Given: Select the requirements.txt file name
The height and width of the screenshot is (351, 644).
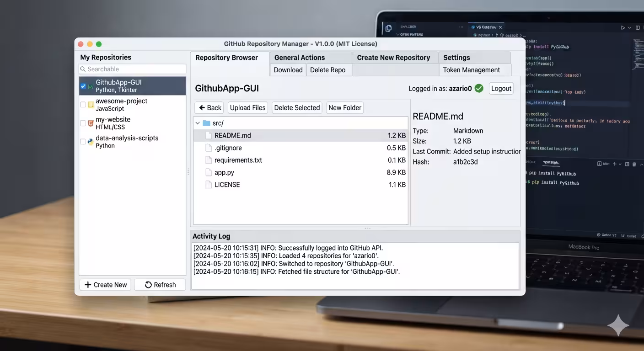Looking at the screenshot, I should tap(238, 160).
